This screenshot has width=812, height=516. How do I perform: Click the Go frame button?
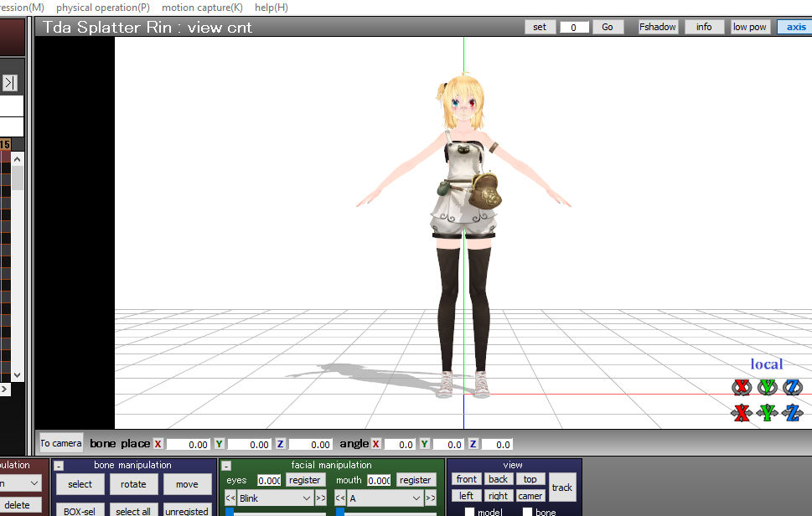608,27
